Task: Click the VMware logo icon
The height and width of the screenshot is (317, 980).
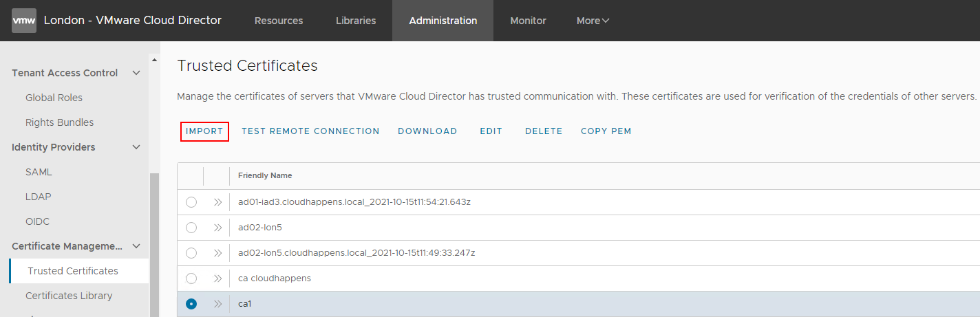Action: (24, 21)
